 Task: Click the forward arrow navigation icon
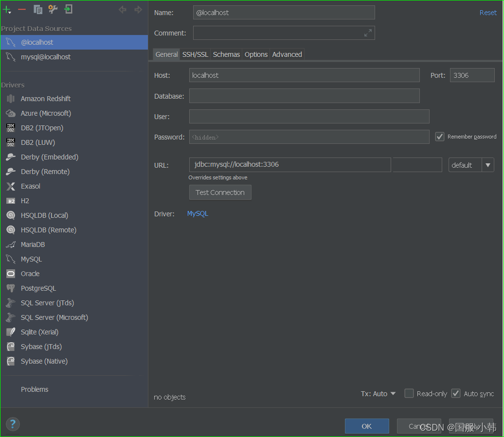(x=138, y=10)
